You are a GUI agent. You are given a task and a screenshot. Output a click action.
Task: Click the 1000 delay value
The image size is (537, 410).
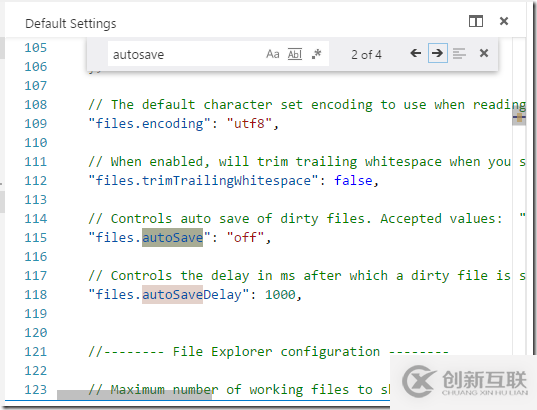point(280,295)
